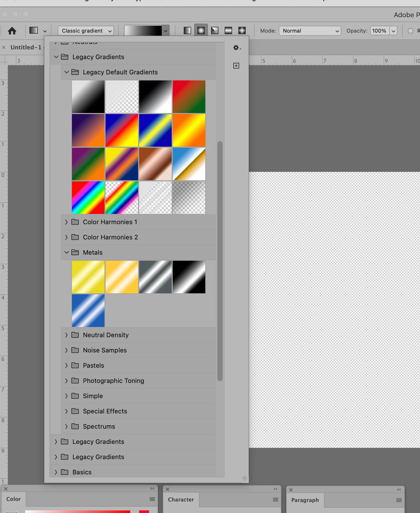This screenshot has width=420, height=513.
Task: Collapse the Color panel with double arrows
Action: tap(152, 489)
